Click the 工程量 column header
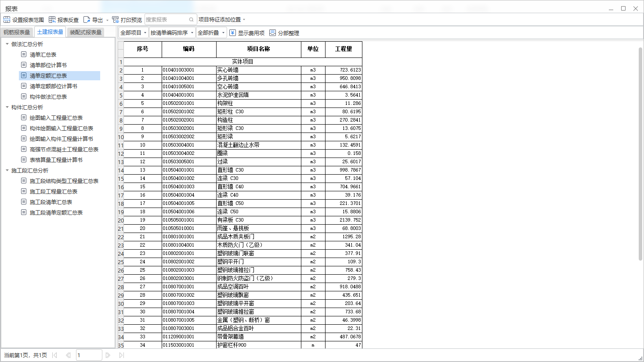This screenshot has width=644, height=362. coord(344,49)
